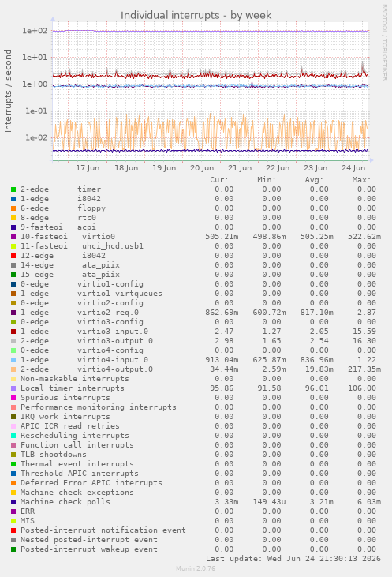The width and height of the screenshot is (392, 577).
Task: Click the Munin 2.0.76 footer text
Action: pyautogui.click(x=196, y=568)
